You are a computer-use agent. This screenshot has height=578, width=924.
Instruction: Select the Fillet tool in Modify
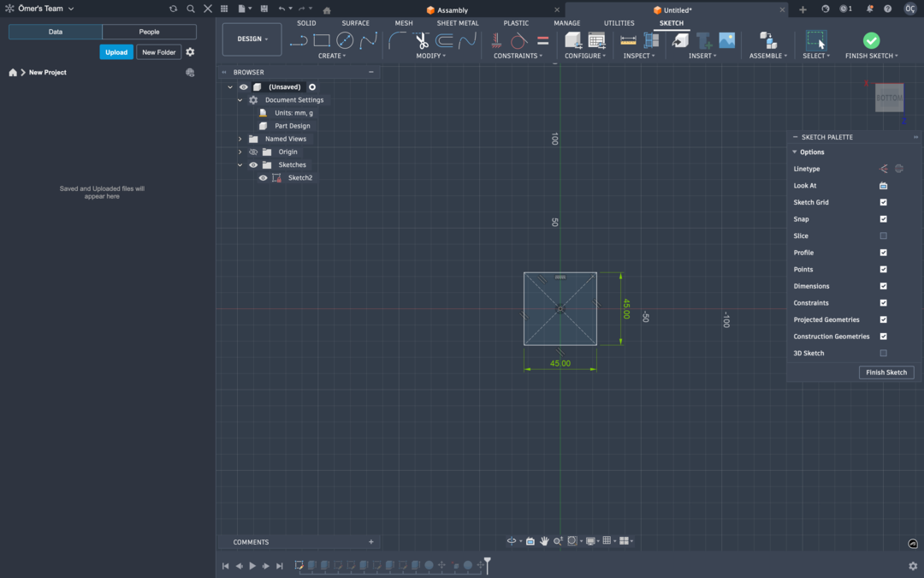tap(397, 40)
